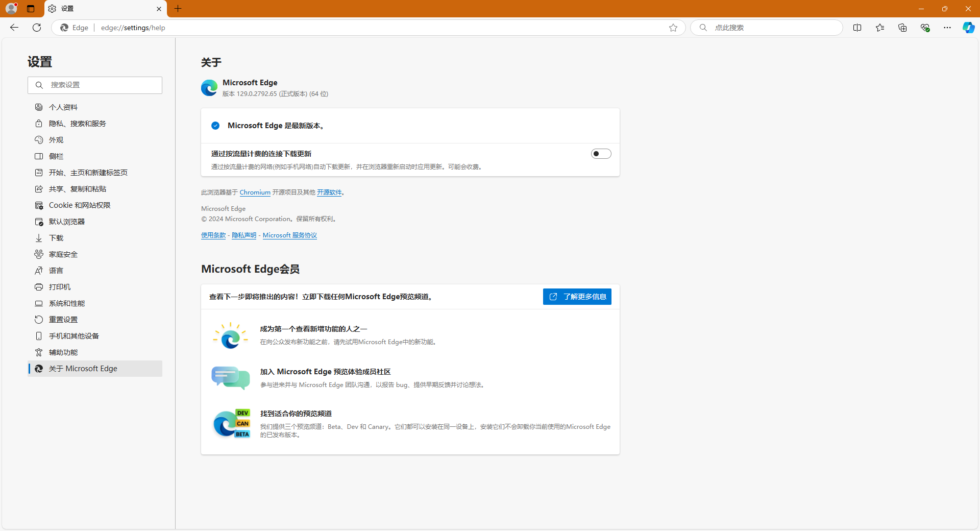The height and width of the screenshot is (531, 980).
Task: Close the 设置 tab
Action: 159,9
